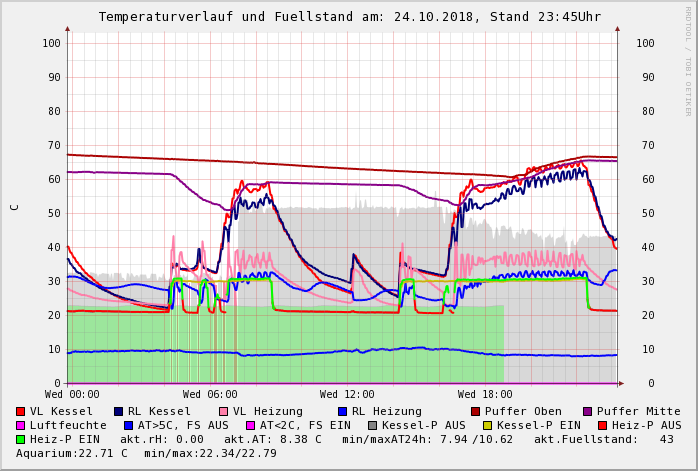Image resolution: width=698 pixels, height=471 pixels.
Task: Click the red Heiz-P AUS swatch
Action: 603,426
